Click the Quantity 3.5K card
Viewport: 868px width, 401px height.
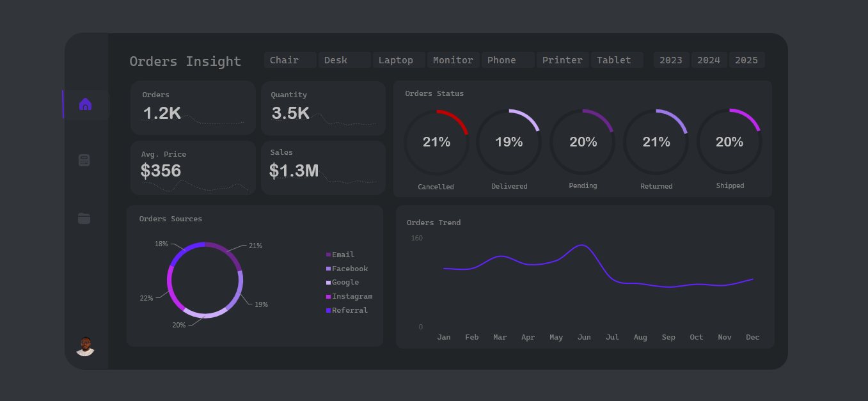coord(324,108)
